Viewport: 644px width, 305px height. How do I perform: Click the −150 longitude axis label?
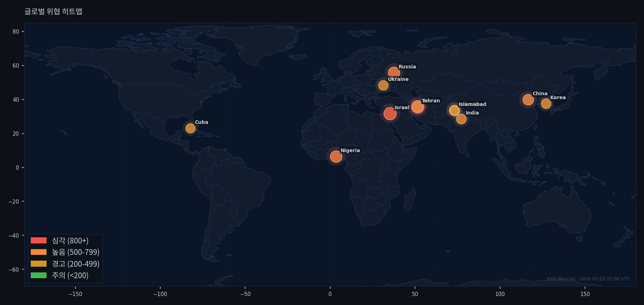[75, 294]
